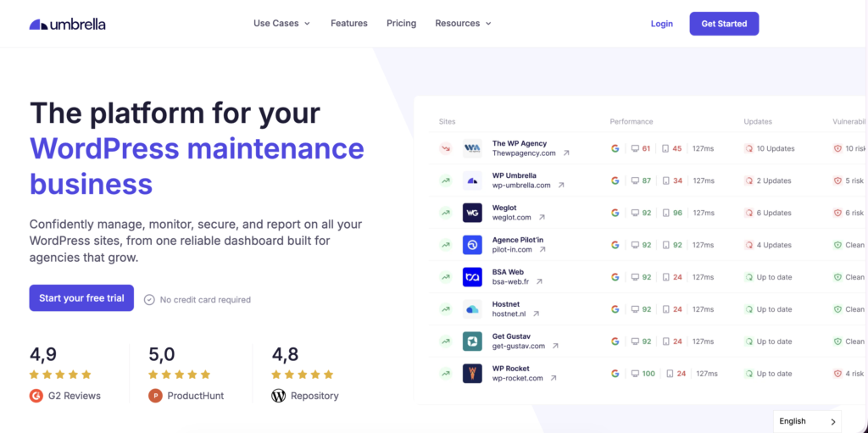The image size is (868, 433).
Task: Click the BSA Web site logo
Action: click(472, 277)
